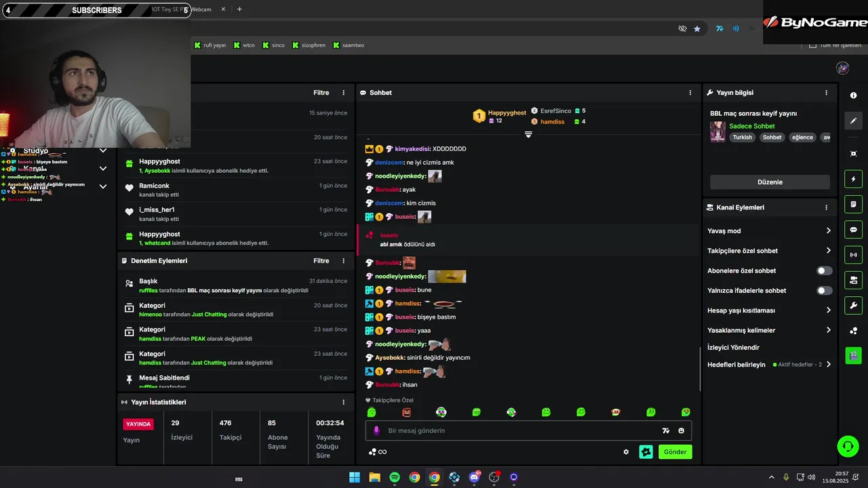Toggle Yalnızca ifadelerle sohbet switch
The width and height of the screenshot is (868, 488).
coord(824,291)
